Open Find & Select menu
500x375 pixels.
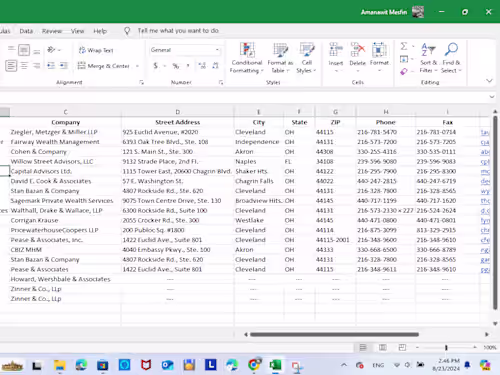[451, 58]
